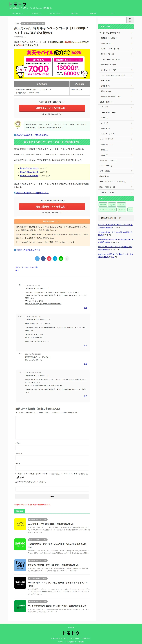Click the light blue Twitter share icon
The image size is (142, 644).
[x=37, y=259]
